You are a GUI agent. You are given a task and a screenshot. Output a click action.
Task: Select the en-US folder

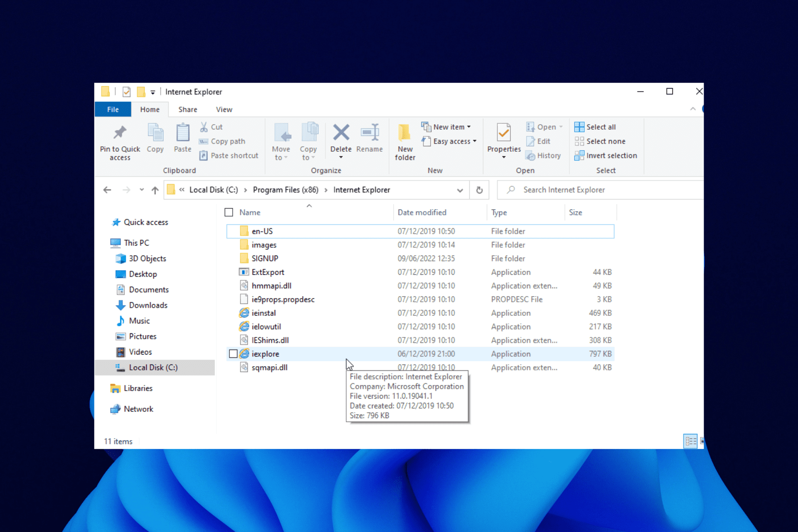tap(420, 231)
